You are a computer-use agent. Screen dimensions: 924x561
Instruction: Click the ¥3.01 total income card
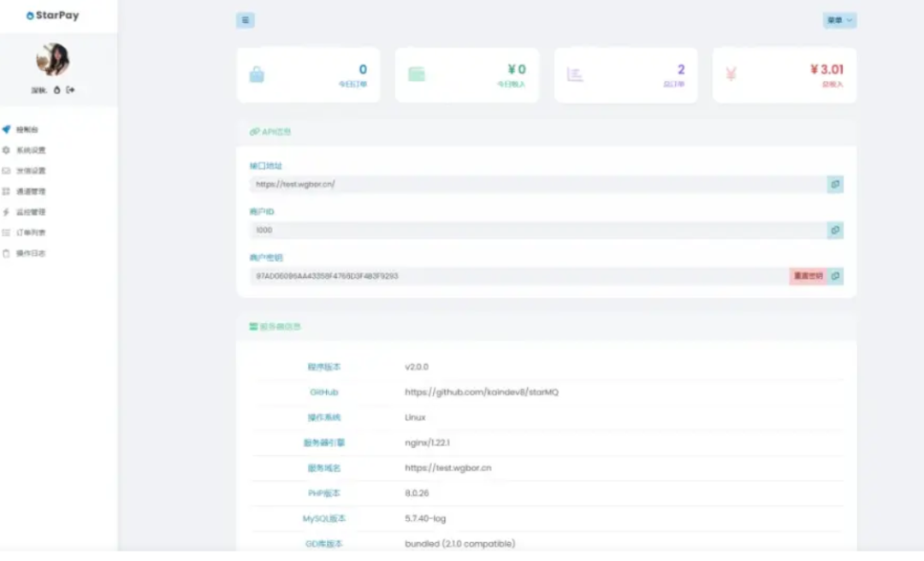coord(784,75)
